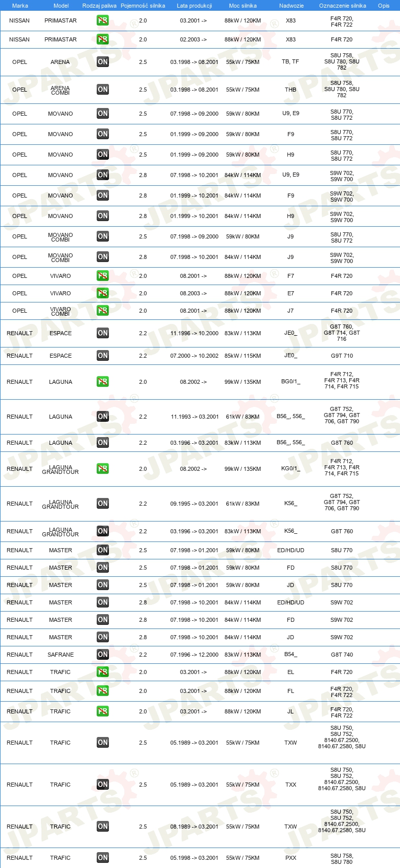Select the 85kW / 115KM power cell
Screen dimensions: 400x868
243,356
